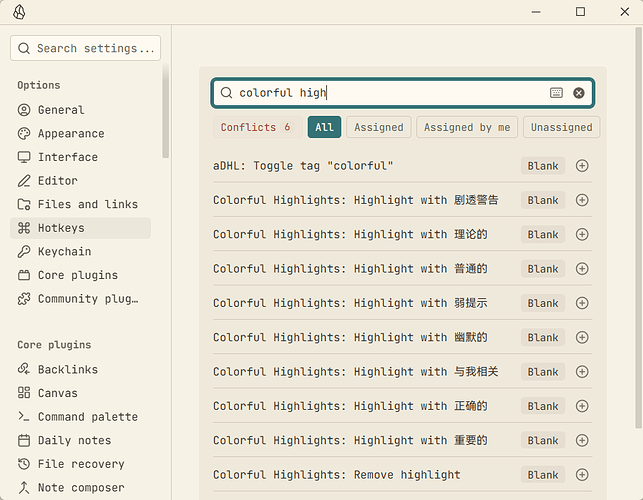Click Blank hotkey for Highlight with 弱提示

click(x=543, y=303)
